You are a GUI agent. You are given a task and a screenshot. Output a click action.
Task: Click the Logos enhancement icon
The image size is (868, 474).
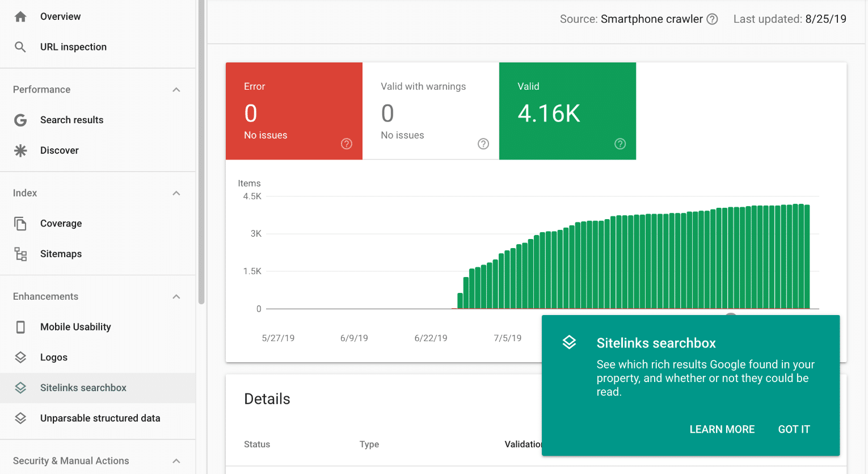pos(20,357)
